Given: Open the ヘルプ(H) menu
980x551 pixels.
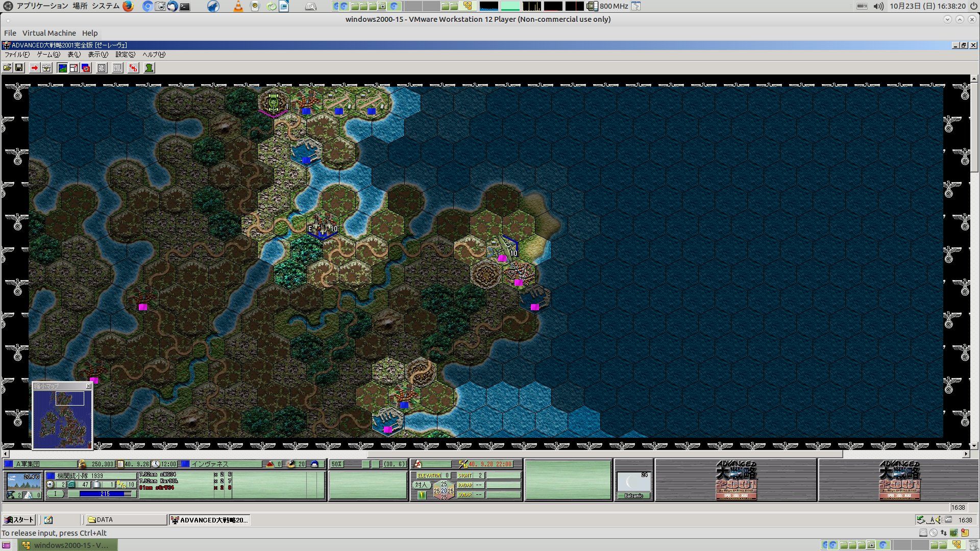Looking at the screenshot, I should 154,55.
